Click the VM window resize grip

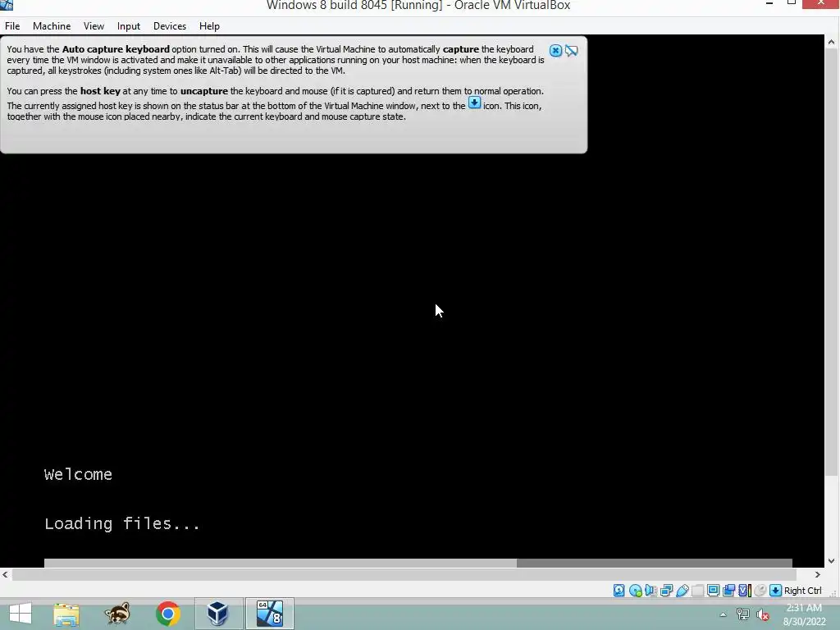833,592
